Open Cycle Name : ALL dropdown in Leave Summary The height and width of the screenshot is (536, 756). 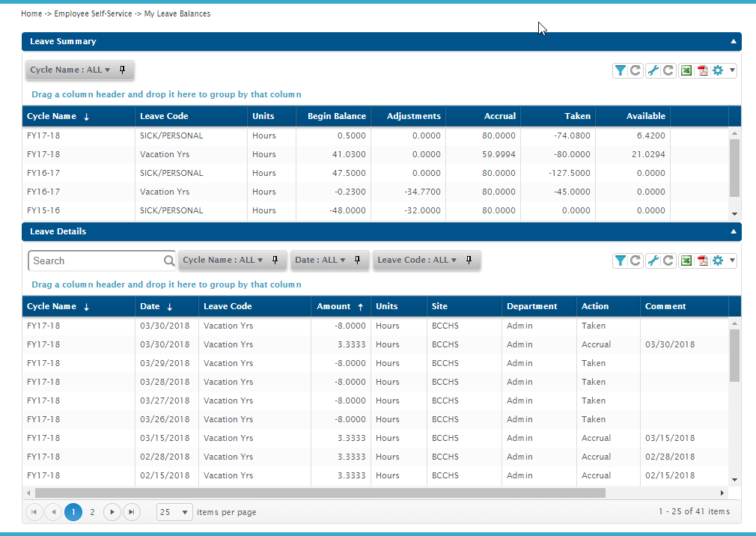[x=70, y=70]
